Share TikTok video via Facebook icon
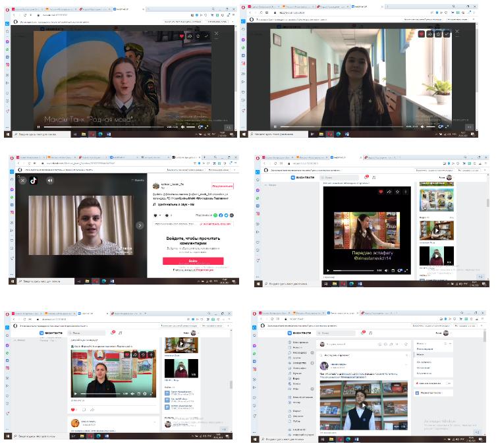The image size is (496, 448). (x=221, y=215)
